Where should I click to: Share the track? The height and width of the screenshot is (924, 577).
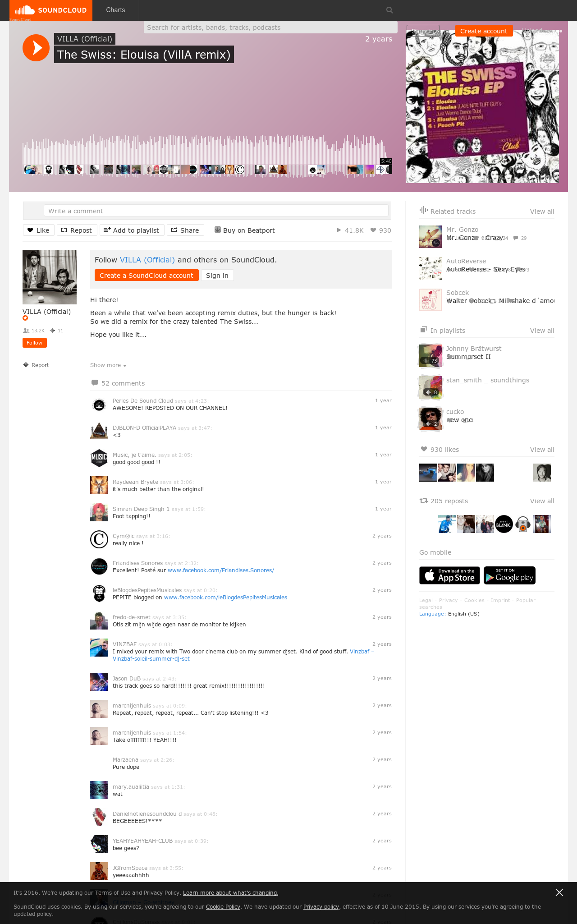pyautogui.click(x=185, y=230)
